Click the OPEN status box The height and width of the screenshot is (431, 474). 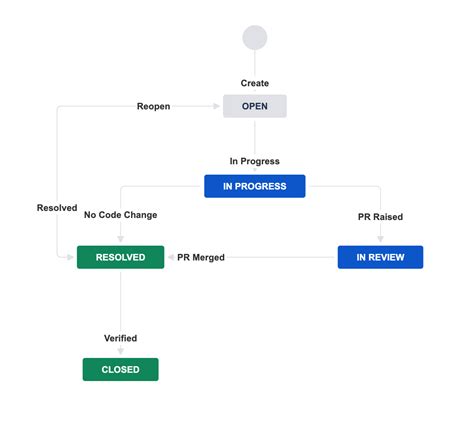(255, 106)
